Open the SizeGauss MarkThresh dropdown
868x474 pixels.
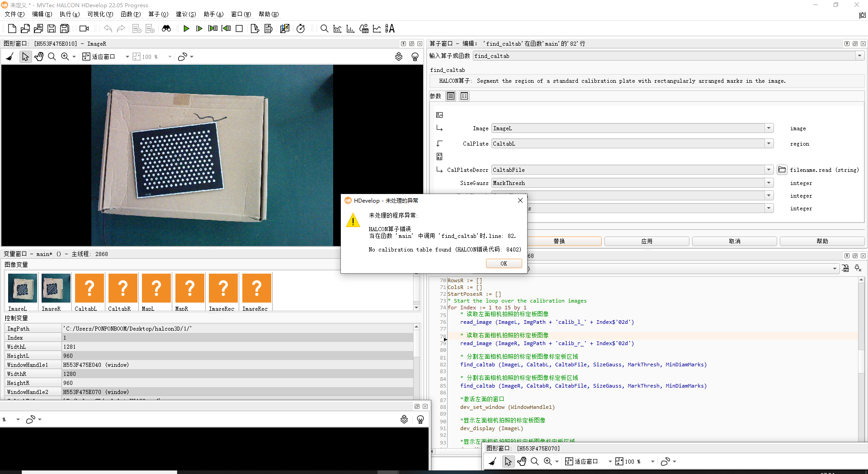tap(769, 183)
